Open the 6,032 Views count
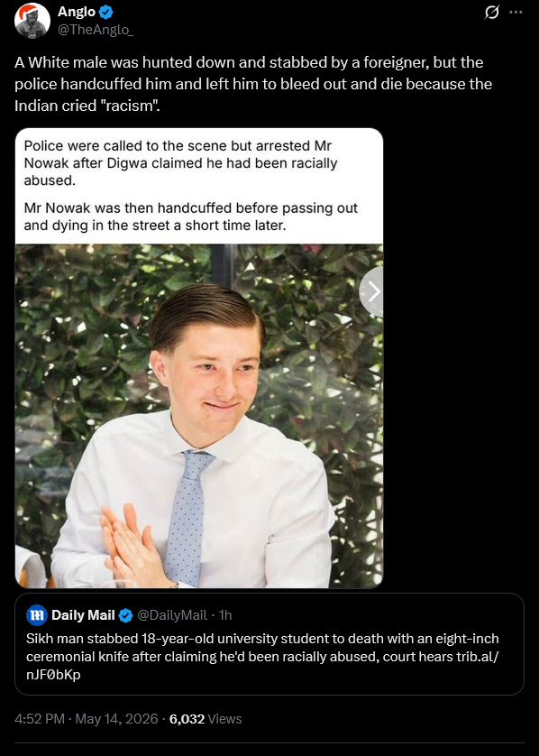 [x=206, y=719]
